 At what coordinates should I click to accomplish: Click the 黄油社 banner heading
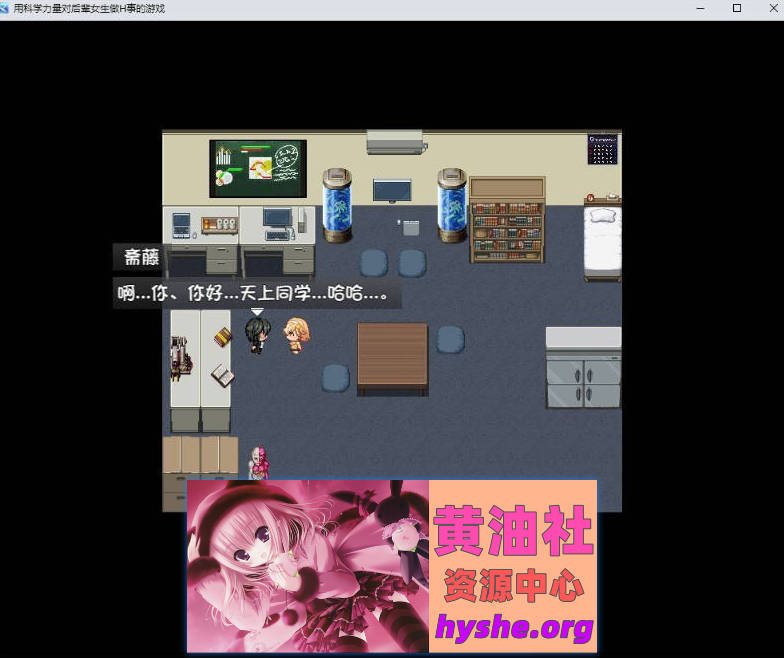tap(514, 530)
